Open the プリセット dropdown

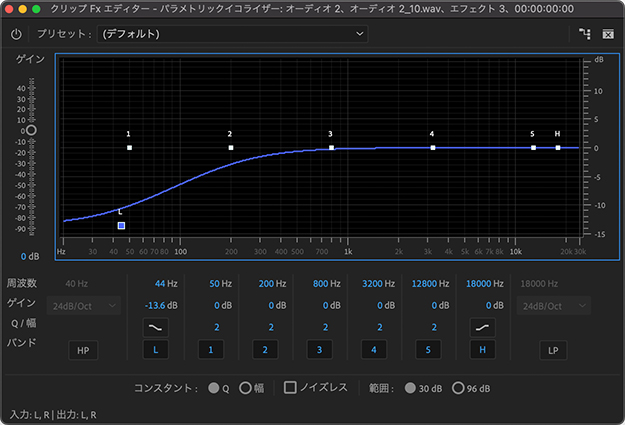click(233, 34)
